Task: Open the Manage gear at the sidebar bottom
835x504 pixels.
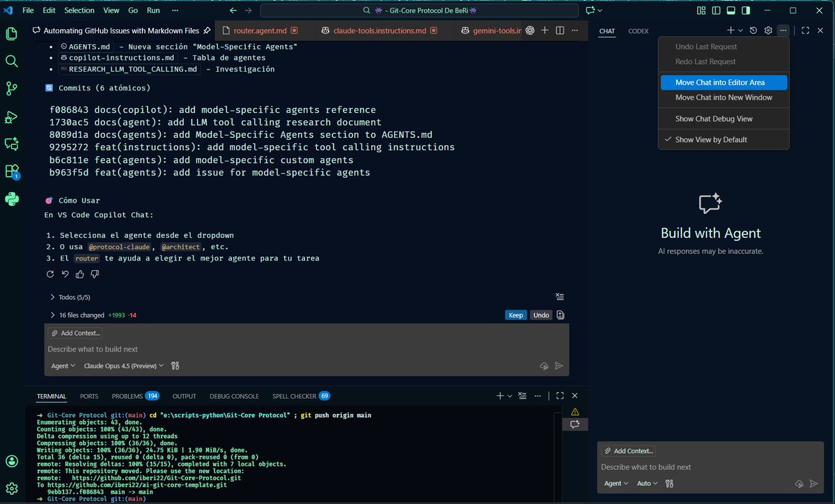Action: point(11,488)
